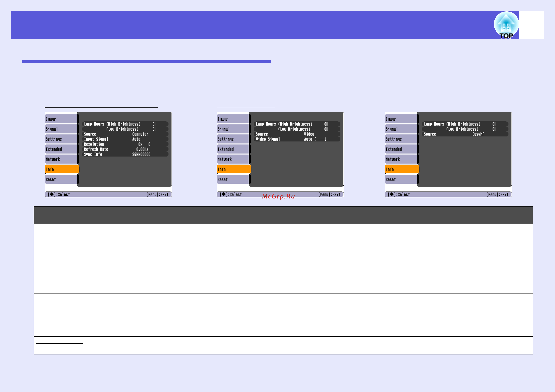Click the Select arrows hint under Video-source menu
555x392 pixels.
click(x=231, y=195)
